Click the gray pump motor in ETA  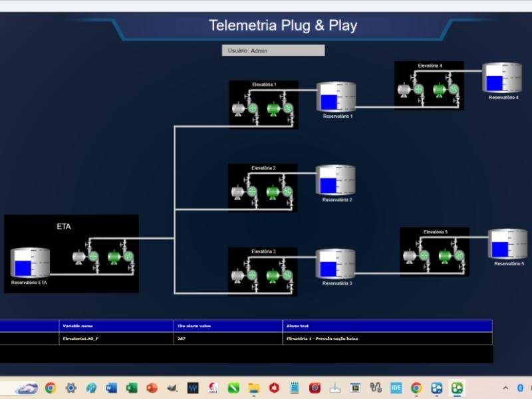point(80,257)
